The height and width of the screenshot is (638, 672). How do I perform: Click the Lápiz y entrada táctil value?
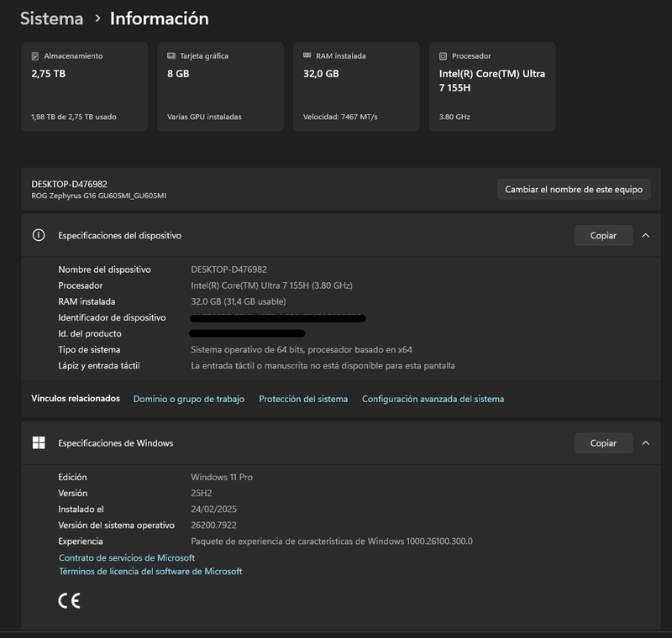tap(323, 366)
